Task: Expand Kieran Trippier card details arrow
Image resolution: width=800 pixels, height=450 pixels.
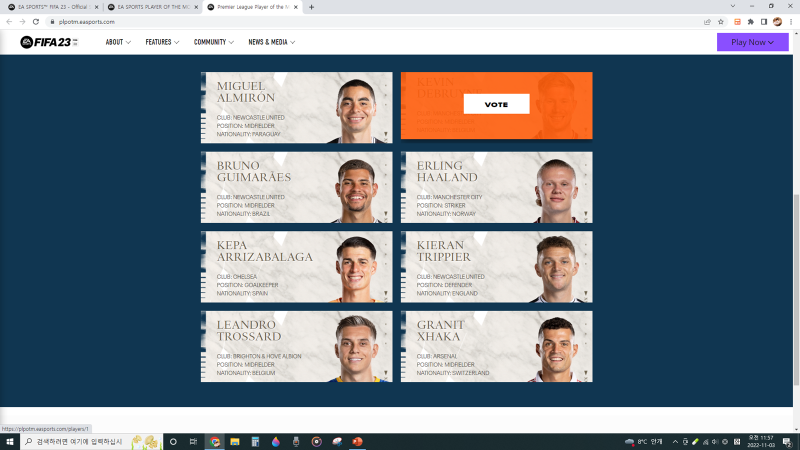Action: [586, 294]
